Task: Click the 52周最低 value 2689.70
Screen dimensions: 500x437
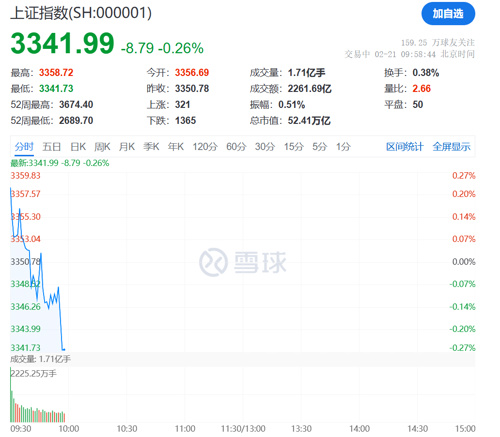Action: pyautogui.click(x=76, y=121)
